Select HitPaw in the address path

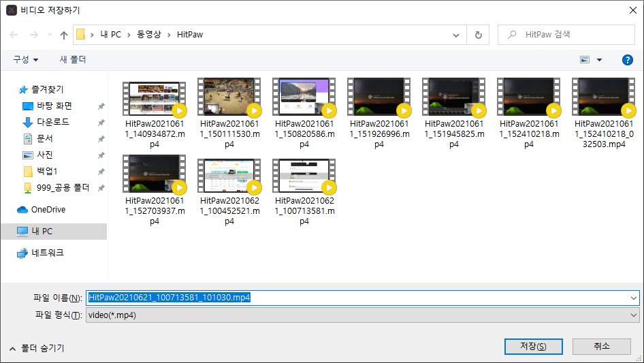tap(190, 35)
